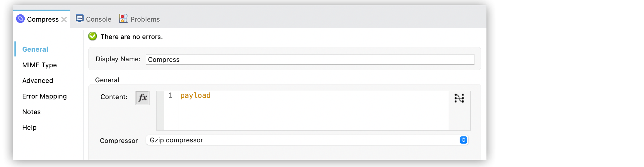
Task: Click the Console monitor icon
Action: [x=80, y=19]
